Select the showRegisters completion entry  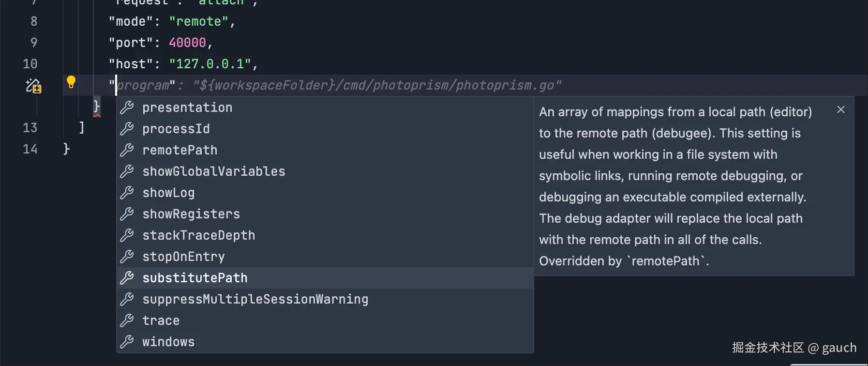click(x=191, y=214)
